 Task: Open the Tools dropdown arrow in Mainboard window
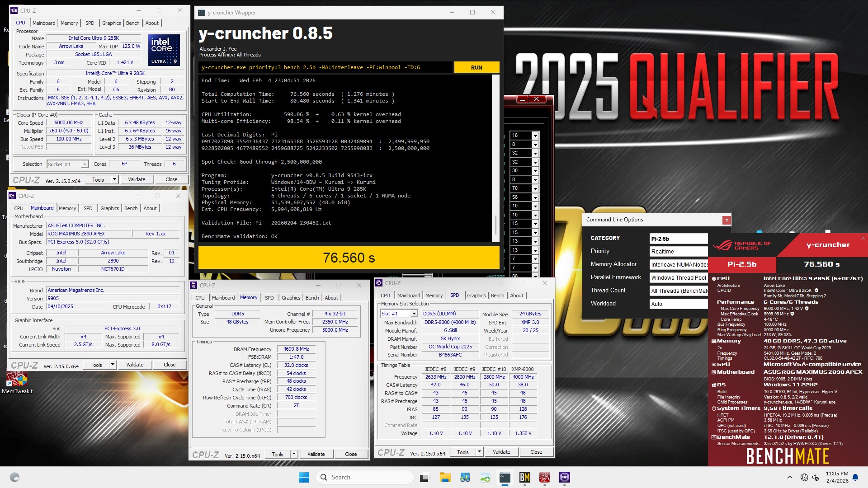point(113,365)
